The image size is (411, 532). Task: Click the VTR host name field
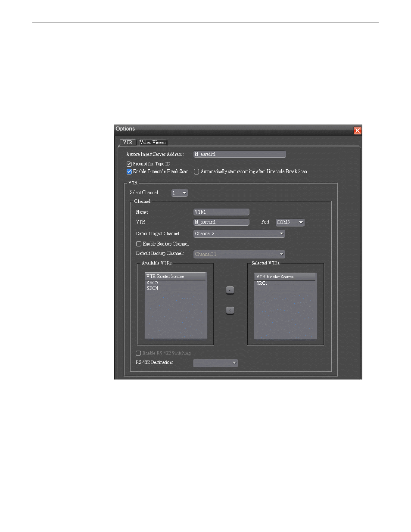pos(221,222)
